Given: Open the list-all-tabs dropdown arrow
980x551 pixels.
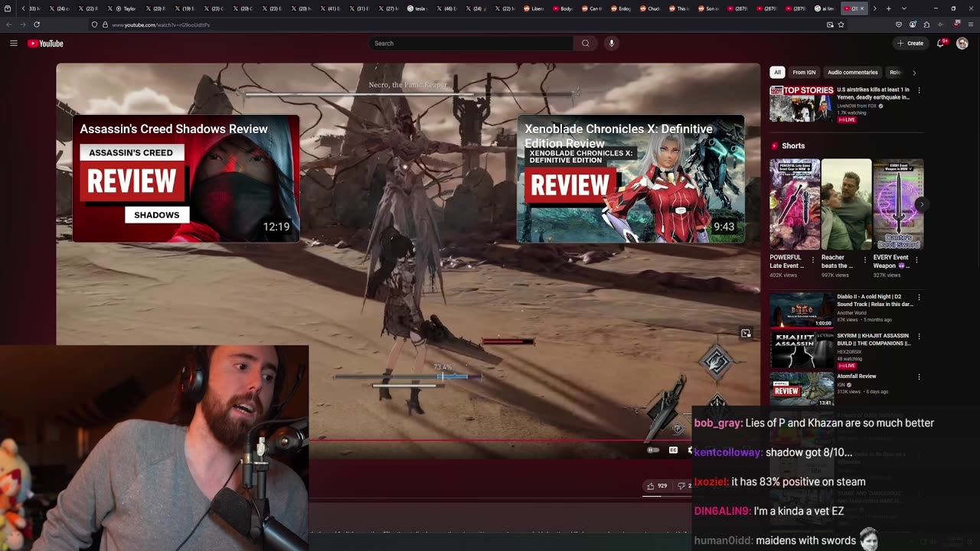Looking at the screenshot, I should coord(904,8).
